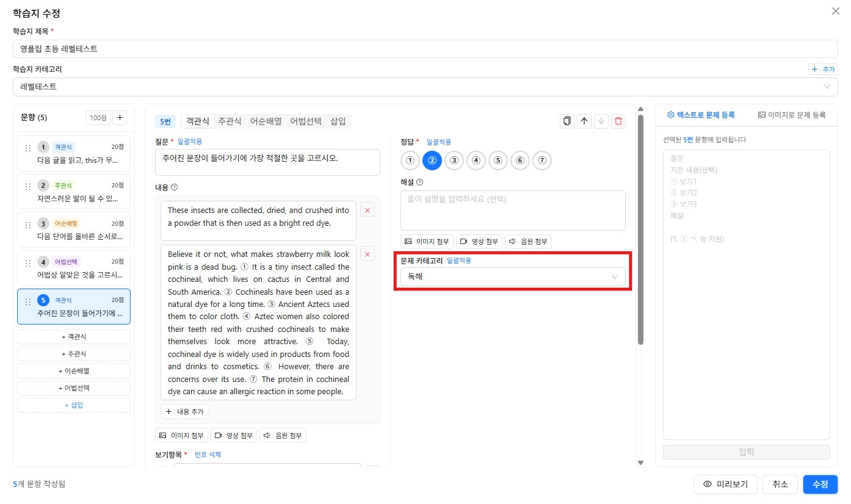851x504 pixels.
Task: Switch question type to the 어순배열 tab
Action: coord(266,121)
